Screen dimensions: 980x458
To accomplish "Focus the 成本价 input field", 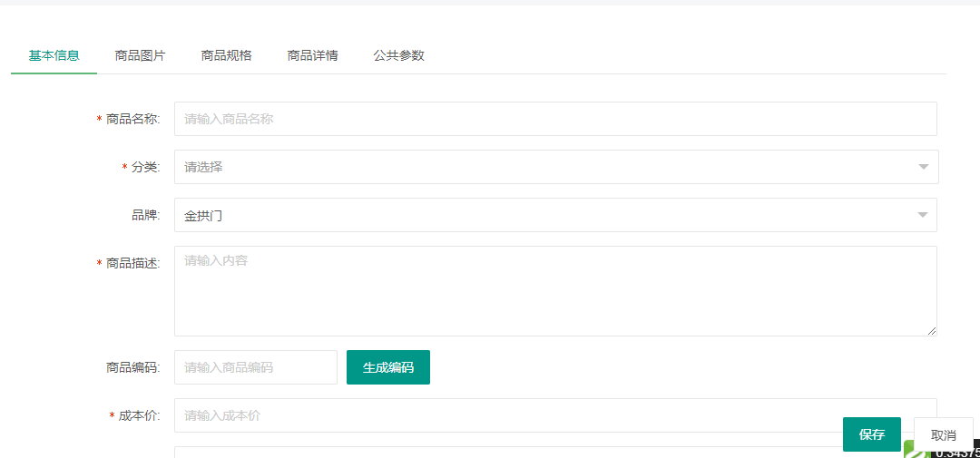I will click(x=555, y=415).
